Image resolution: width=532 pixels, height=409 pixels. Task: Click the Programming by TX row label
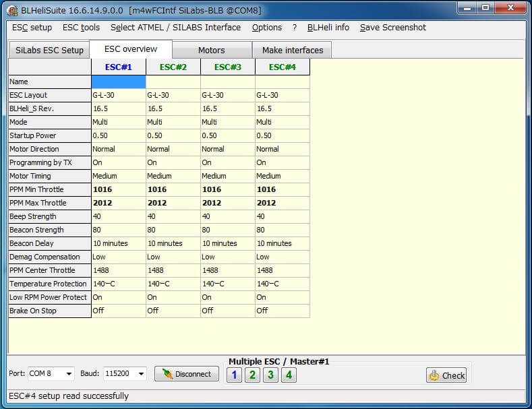50,163
